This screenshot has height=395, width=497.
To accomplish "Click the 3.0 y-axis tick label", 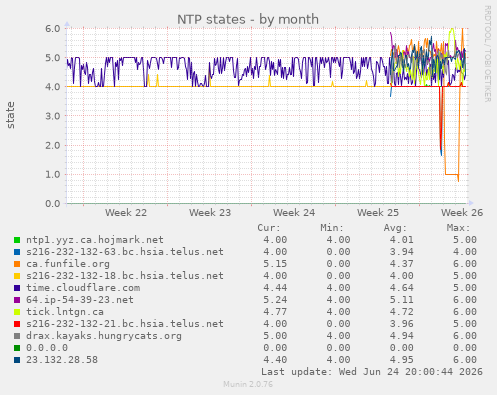I will [53, 116].
